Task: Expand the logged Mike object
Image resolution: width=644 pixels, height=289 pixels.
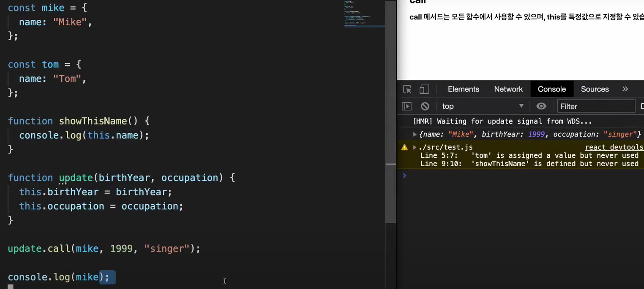Action: [x=415, y=134]
